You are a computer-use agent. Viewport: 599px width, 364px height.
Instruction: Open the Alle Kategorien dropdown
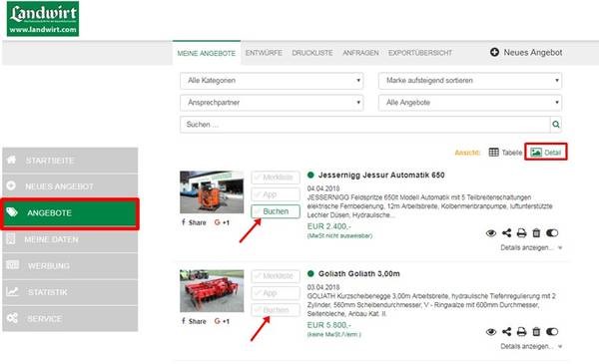[272, 81]
